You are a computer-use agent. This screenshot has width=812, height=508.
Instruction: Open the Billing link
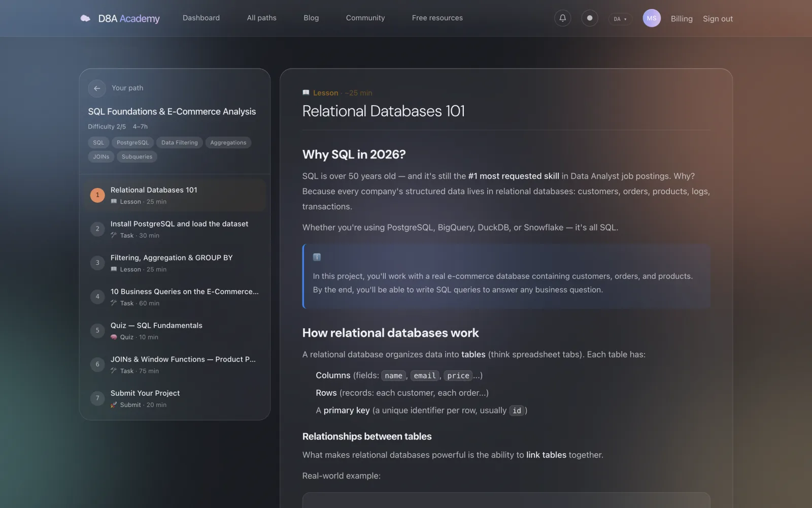[x=682, y=19]
